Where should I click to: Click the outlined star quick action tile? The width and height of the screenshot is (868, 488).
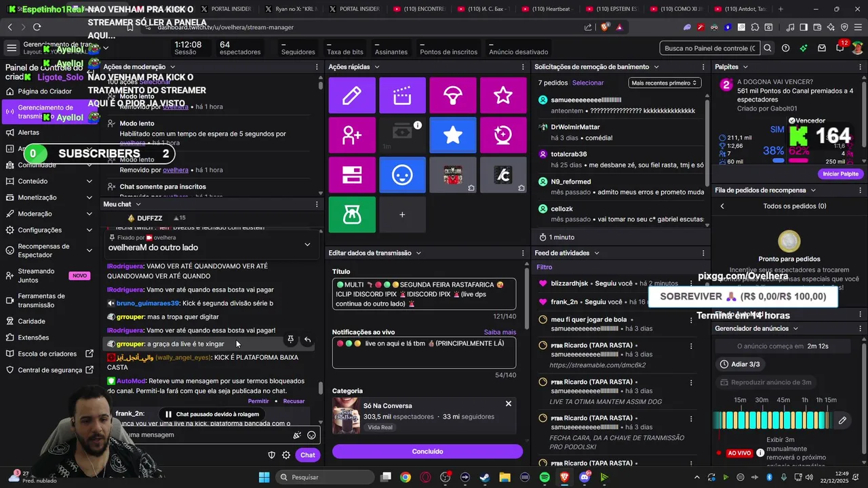click(503, 96)
